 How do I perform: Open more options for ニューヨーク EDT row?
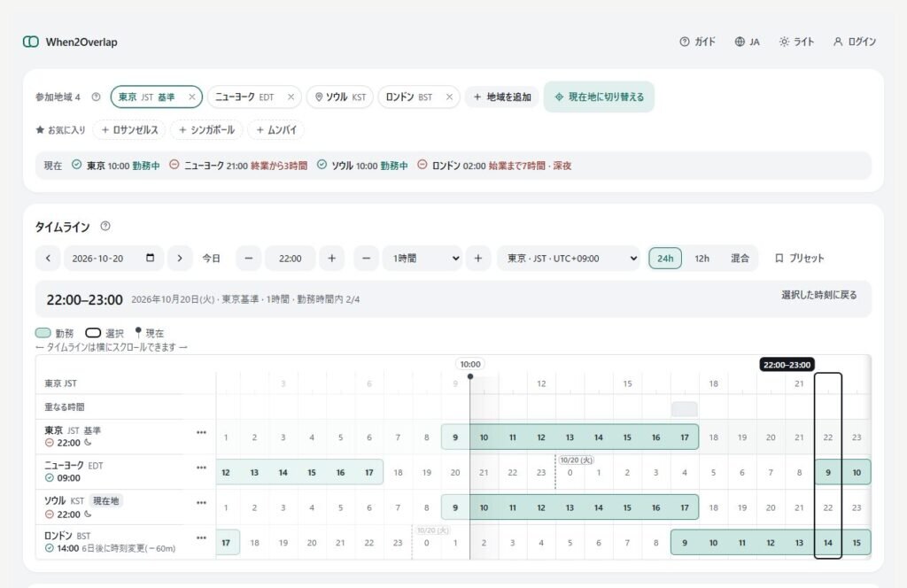click(201, 468)
